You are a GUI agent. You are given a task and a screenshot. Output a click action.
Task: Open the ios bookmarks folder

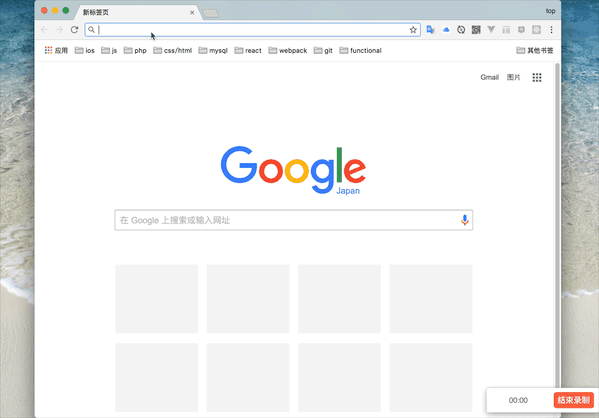coord(84,50)
